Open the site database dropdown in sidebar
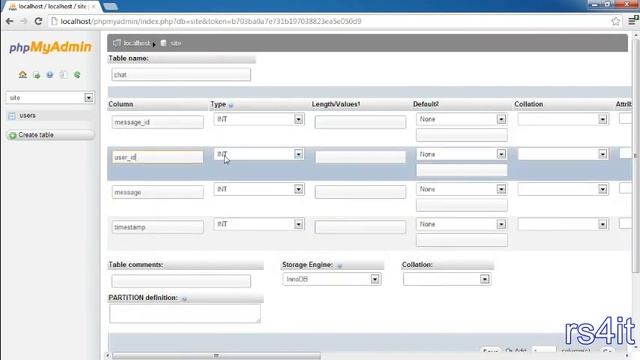Screen dimensions: 640x360 89,98
